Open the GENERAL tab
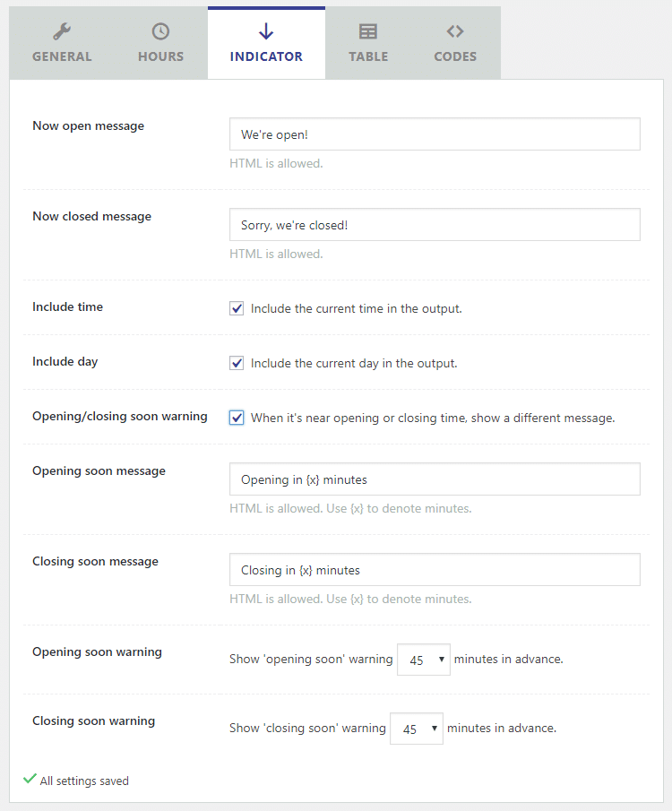The image size is (672, 811). (x=62, y=43)
